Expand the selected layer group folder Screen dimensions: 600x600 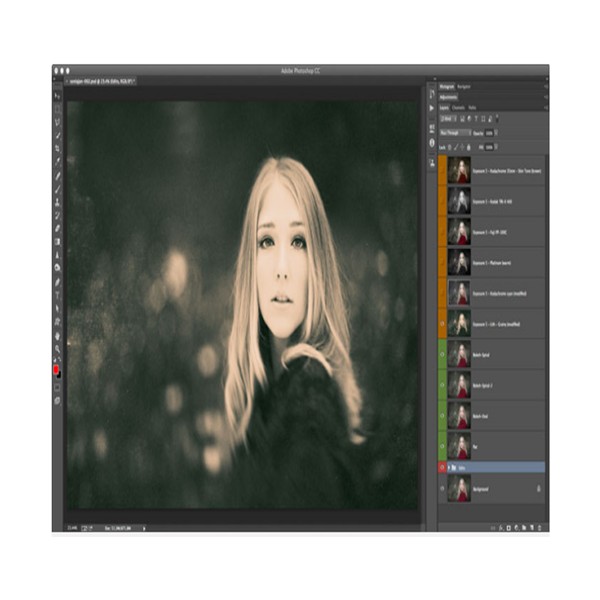(x=451, y=466)
